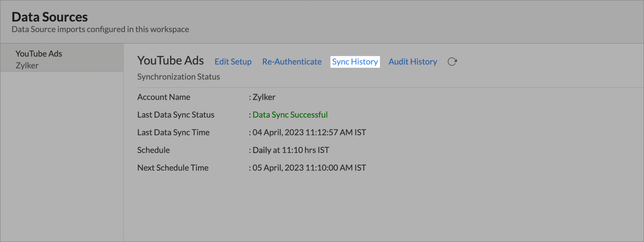
Task: Click the Data Source imports subtitle text
Action: tap(100, 29)
